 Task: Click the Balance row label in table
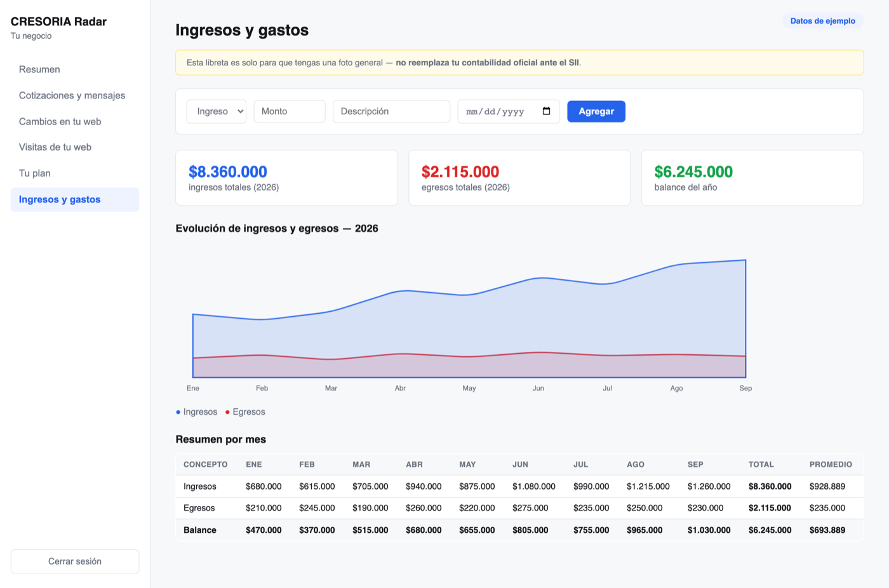coord(200,530)
